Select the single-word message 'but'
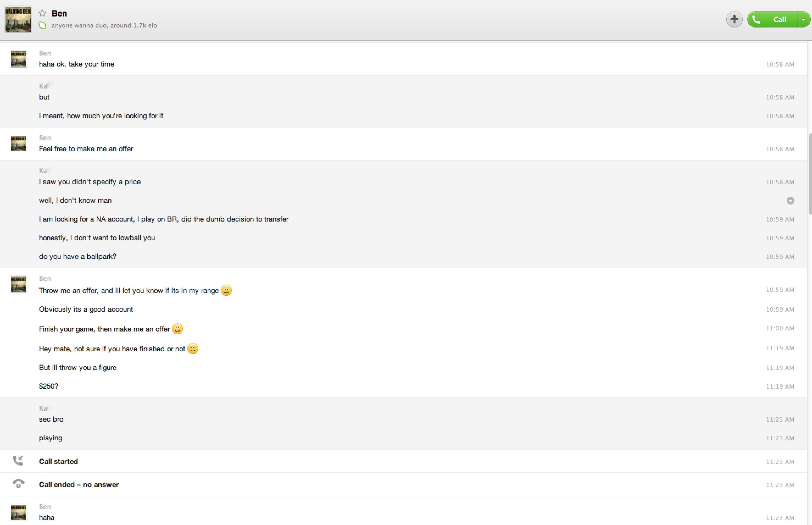The height and width of the screenshot is (525, 812). (44, 97)
